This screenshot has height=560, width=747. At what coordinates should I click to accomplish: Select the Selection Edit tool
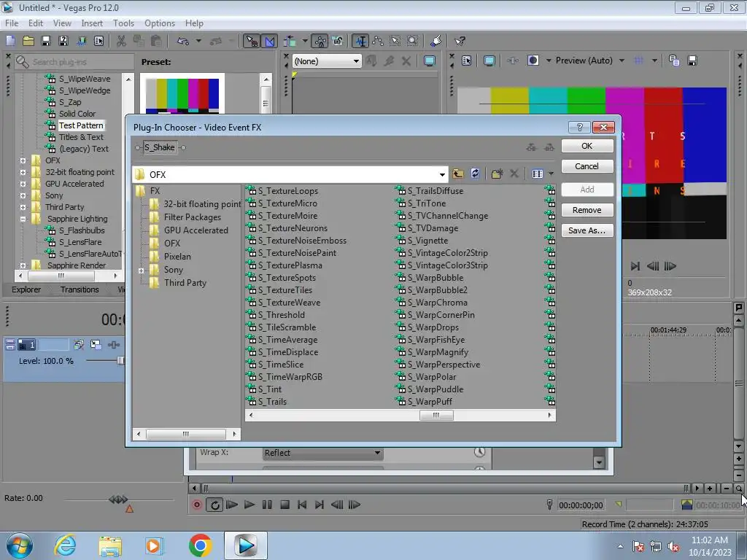pos(395,41)
